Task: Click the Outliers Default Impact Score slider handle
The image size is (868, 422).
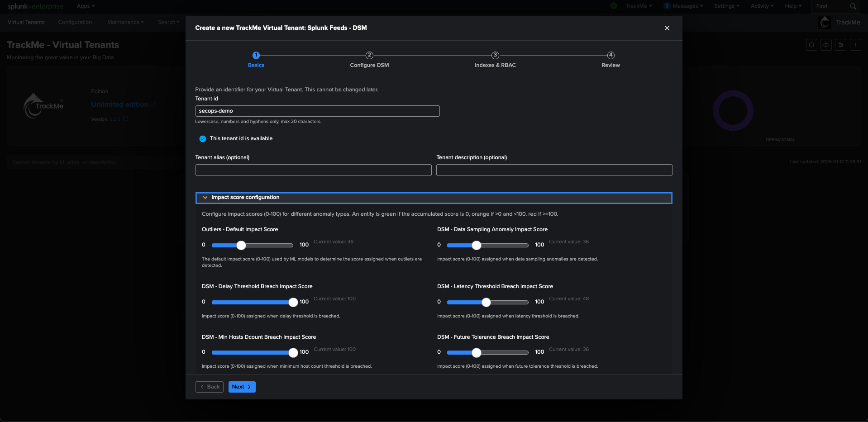Action: click(241, 245)
